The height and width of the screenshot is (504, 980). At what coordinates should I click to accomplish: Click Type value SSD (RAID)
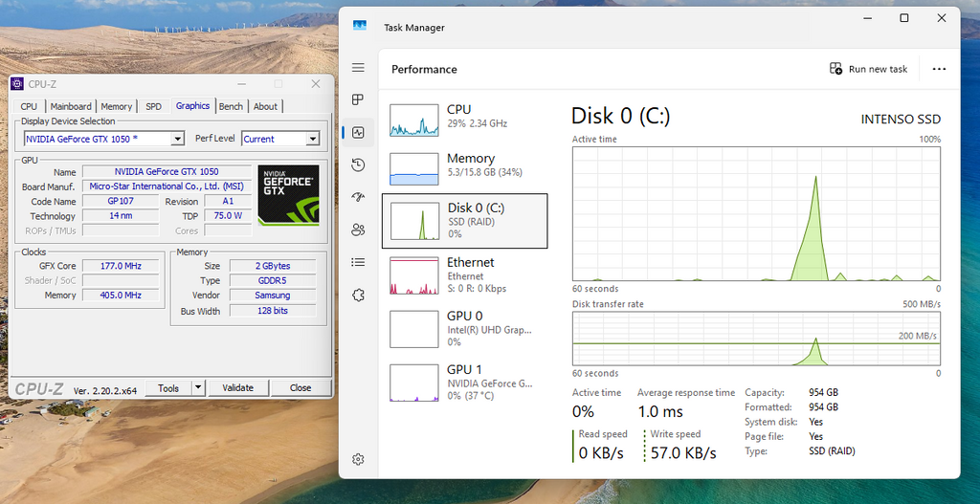click(x=832, y=450)
